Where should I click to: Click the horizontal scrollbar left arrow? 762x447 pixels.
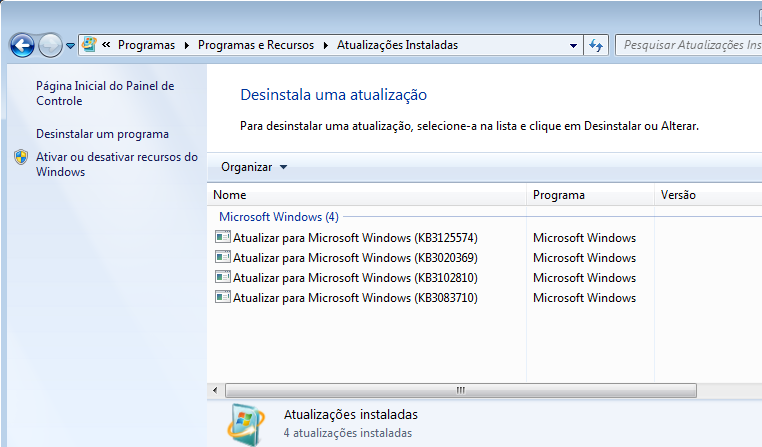(215, 390)
